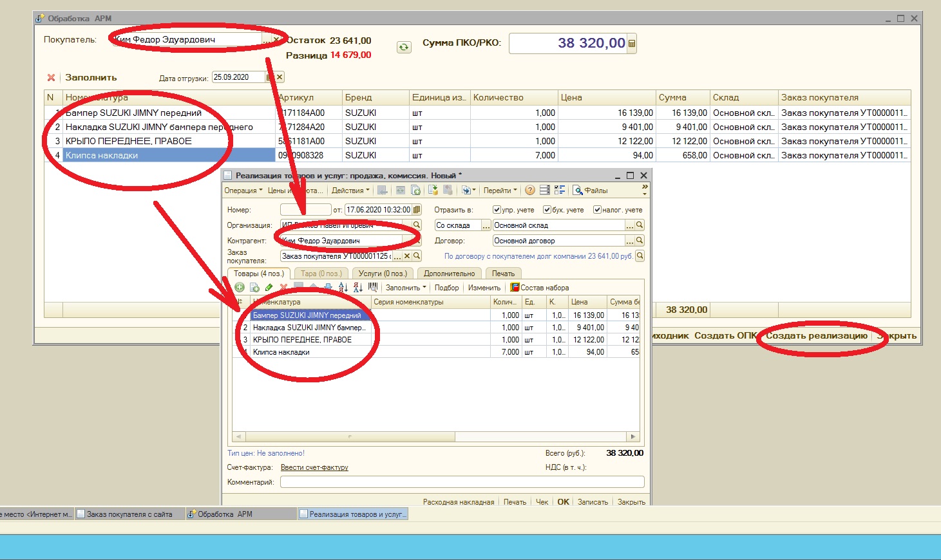Open the Операция dropdown menu
Screen dimensions: 941x560
click(243, 191)
